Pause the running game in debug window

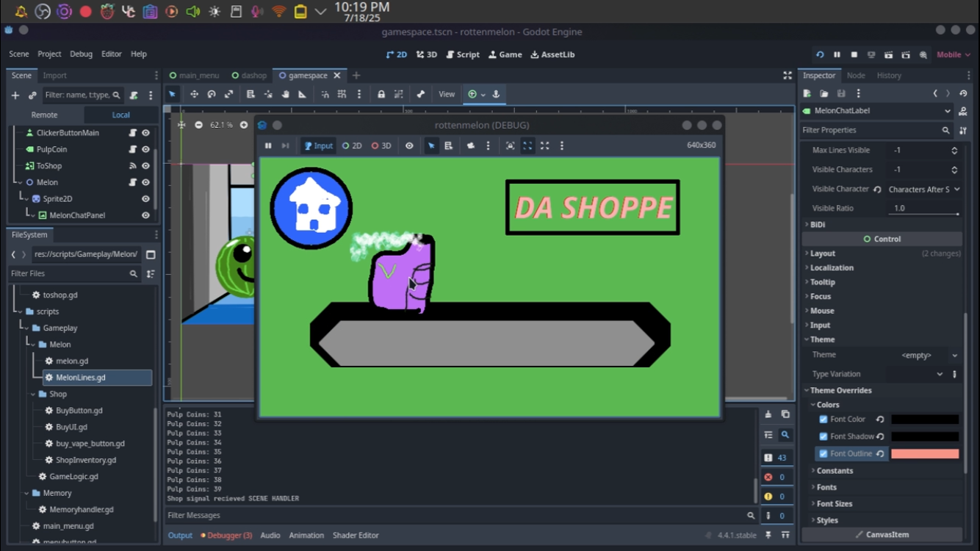[x=268, y=145]
